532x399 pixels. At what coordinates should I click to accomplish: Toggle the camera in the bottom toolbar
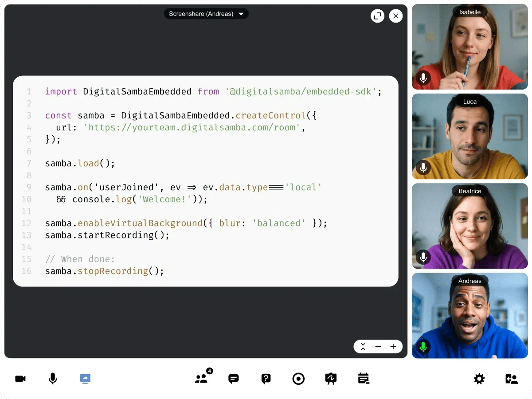pyautogui.click(x=20, y=379)
